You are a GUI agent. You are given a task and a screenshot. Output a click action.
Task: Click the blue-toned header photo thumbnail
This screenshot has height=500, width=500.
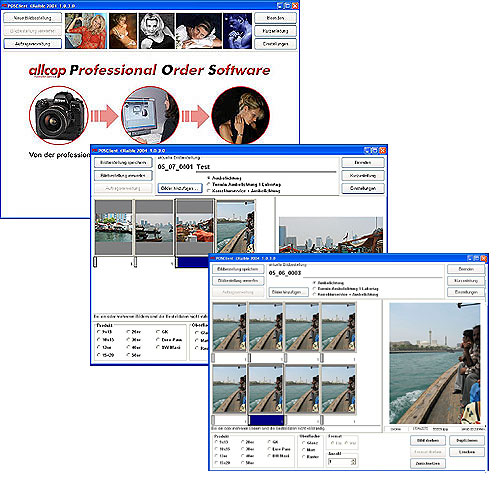(x=238, y=31)
